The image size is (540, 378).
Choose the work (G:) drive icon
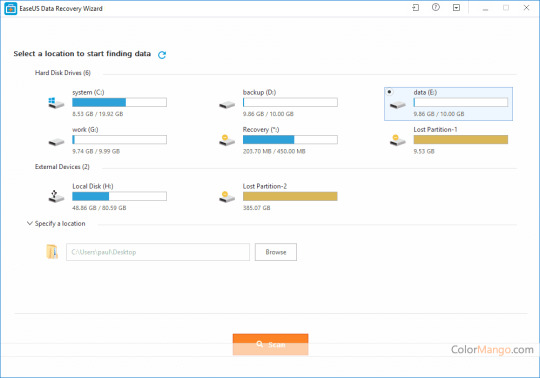pos(56,141)
